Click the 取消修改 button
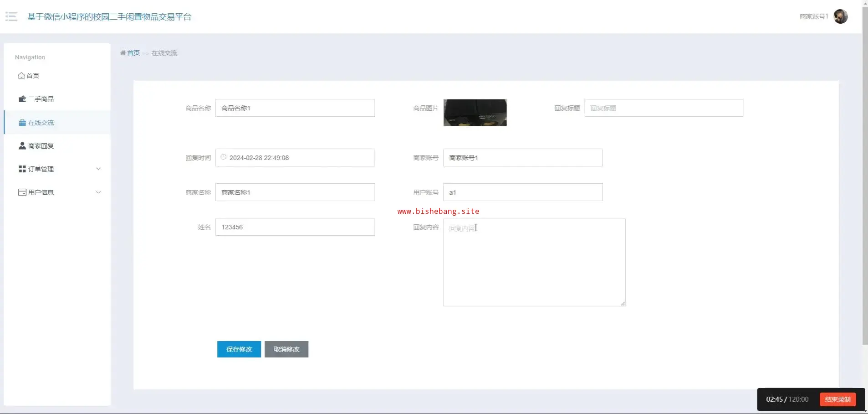This screenshot has width=868, height=414. tap(286, 349)
